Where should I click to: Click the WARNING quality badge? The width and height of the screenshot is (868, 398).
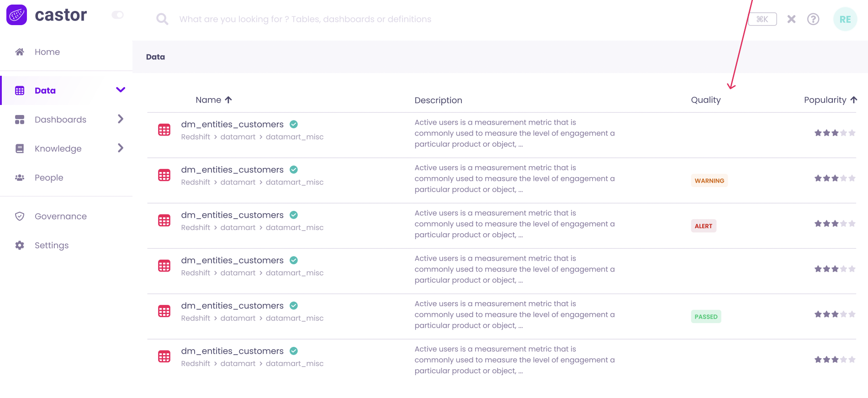point(709,181)
